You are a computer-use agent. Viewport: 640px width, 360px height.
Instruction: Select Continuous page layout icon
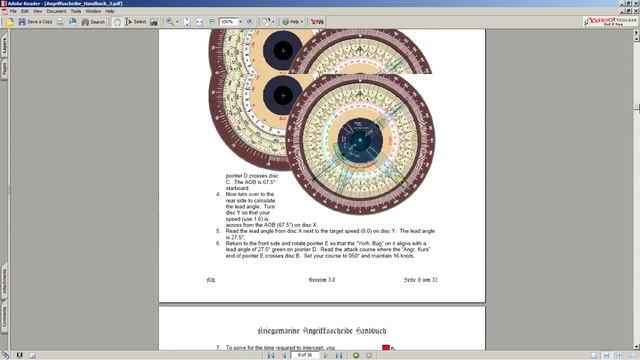pos(607,356)
